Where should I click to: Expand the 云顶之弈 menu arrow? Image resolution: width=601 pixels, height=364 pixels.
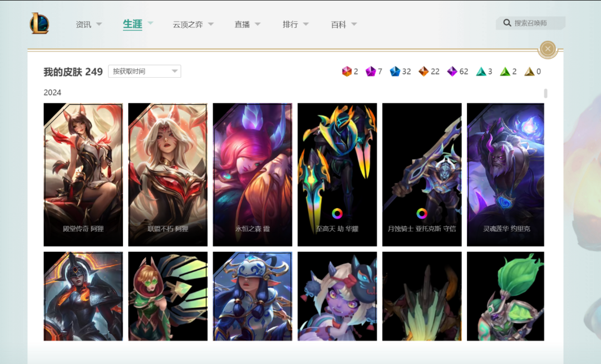(x=211, y=24)
